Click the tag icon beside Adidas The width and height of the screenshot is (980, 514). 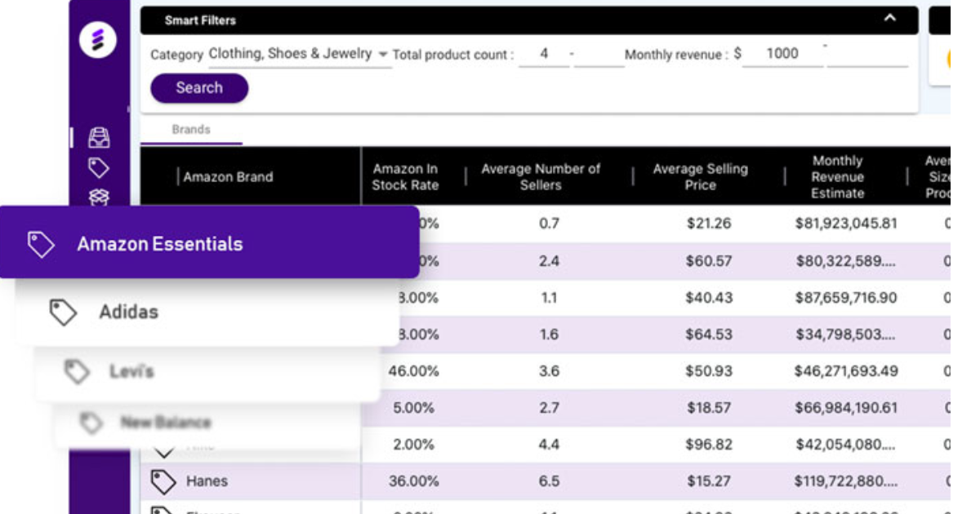coord(63,312)
